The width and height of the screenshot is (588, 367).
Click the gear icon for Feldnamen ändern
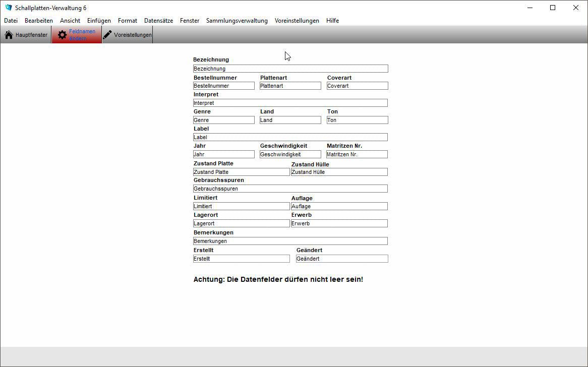click(x=62, y=35)
